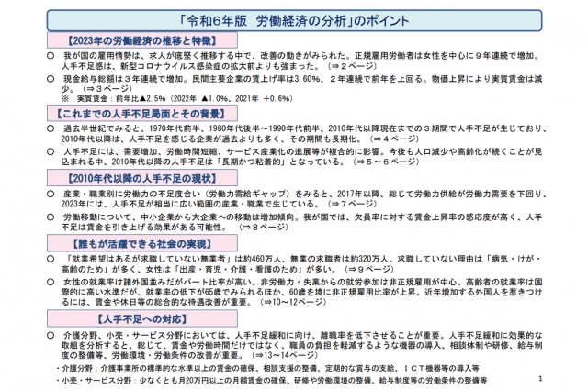Click the line starting「就業希望はあるが求職していない無業者」

[302, 260]
